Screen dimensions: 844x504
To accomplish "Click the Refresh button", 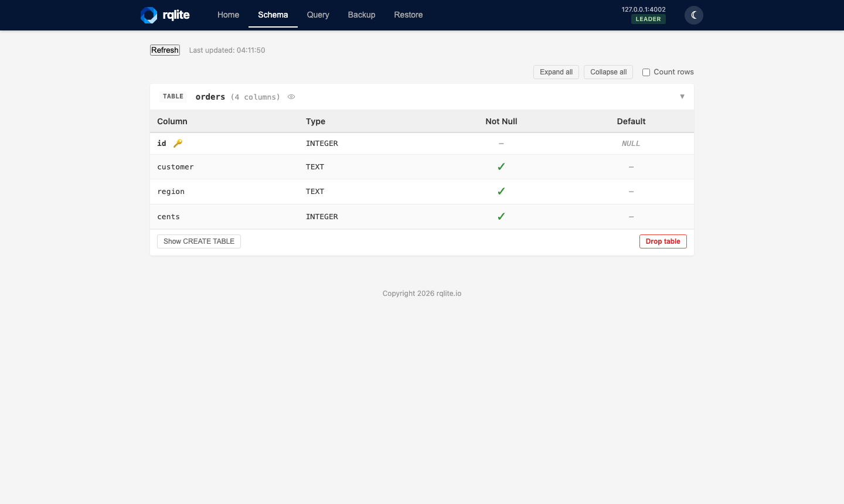I will click(x=165, y=50).
